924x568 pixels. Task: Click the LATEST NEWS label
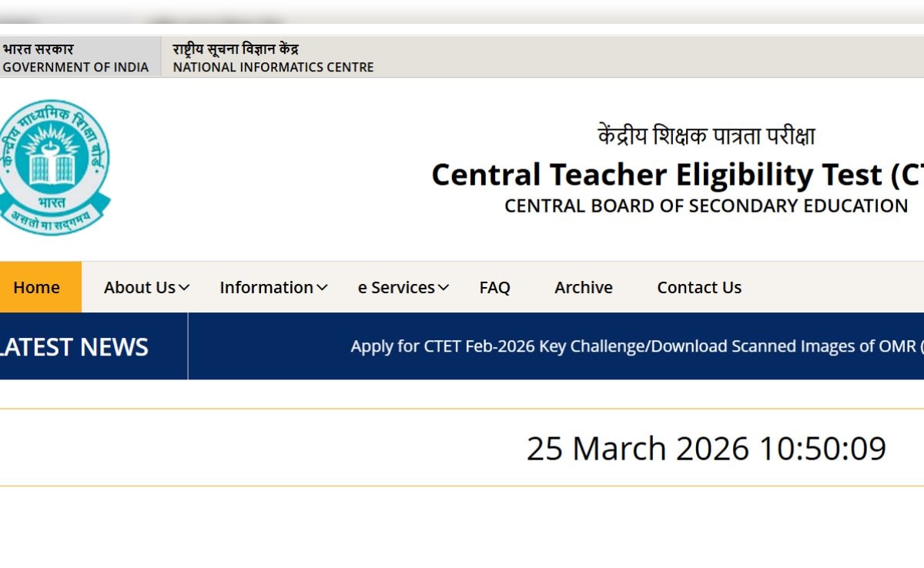coord(75,347)
